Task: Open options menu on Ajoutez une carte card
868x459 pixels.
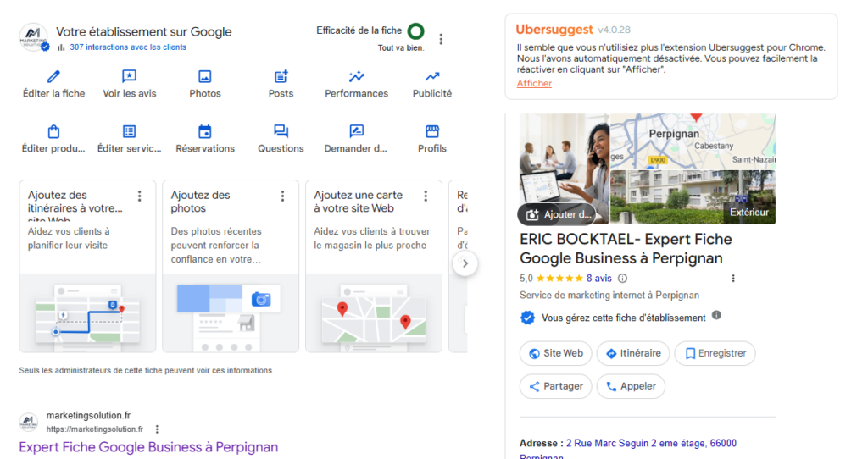Action: 426,196
